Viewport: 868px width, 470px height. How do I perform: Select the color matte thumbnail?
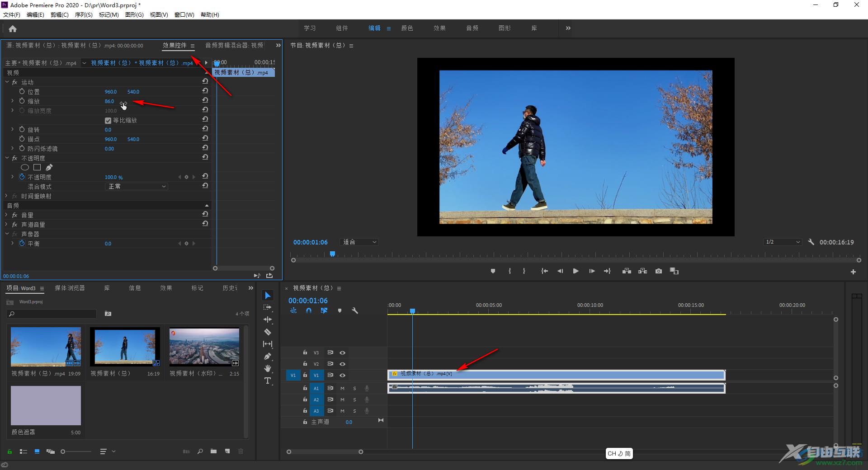tap(46, 405)
